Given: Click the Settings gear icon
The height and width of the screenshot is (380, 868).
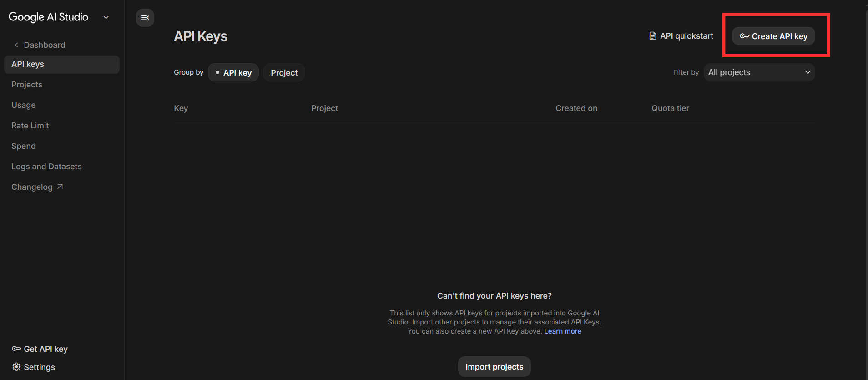Looking at the screenshot, I should (x=16, y=367).
